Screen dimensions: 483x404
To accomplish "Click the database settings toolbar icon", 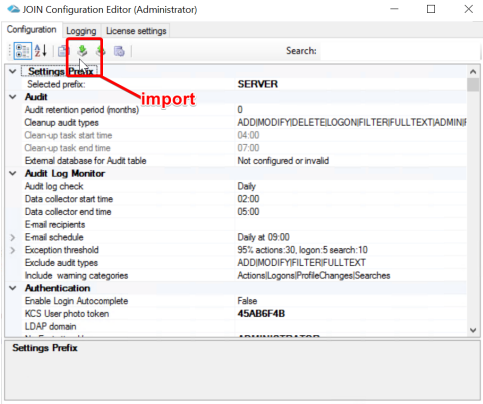I will click(119, 51).
